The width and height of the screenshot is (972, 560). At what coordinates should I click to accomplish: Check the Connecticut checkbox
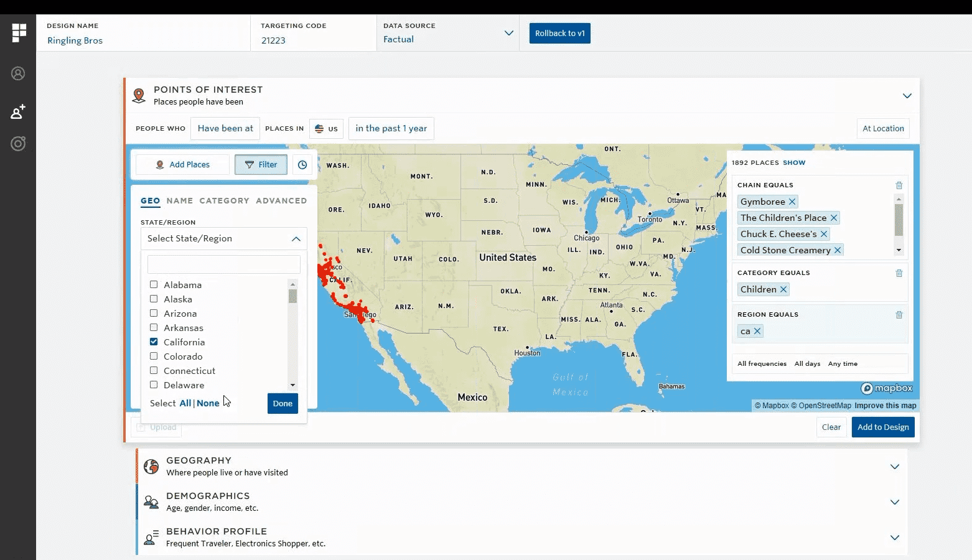coord(154,370)
